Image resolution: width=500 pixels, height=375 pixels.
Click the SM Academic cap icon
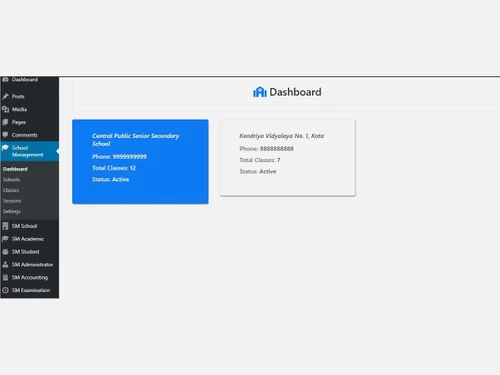(x=5, y=239)
